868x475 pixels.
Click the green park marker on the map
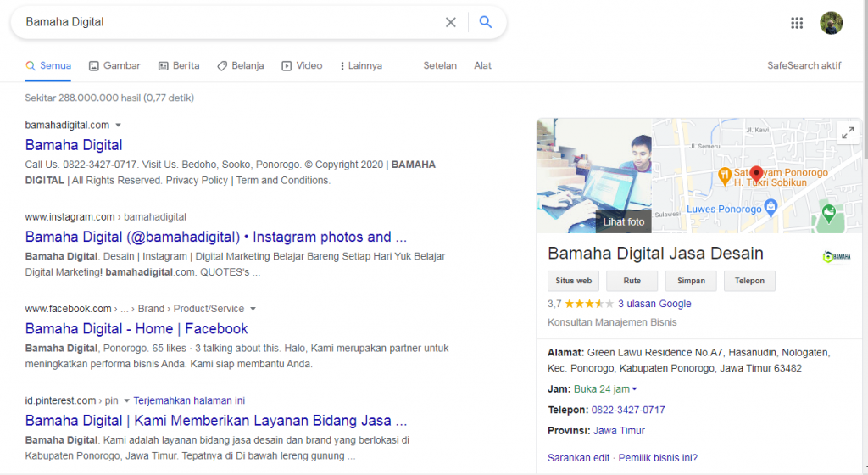pyautogui.click(x=829, y=213)
